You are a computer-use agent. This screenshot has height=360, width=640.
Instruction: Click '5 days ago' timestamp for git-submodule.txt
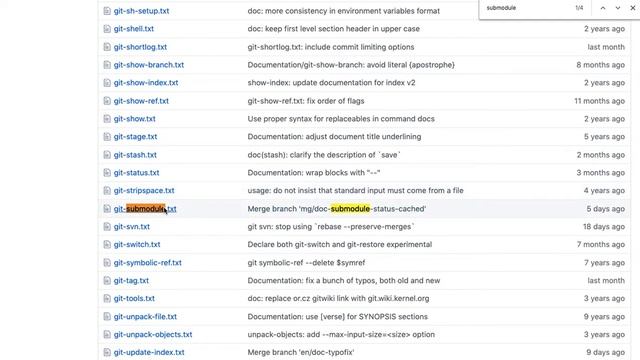point(606,209)
